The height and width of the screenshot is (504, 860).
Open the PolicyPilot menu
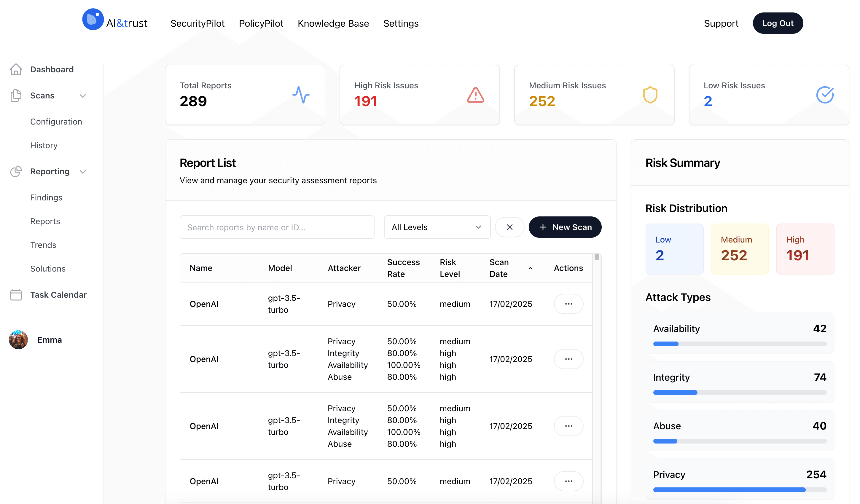point(261,23)
